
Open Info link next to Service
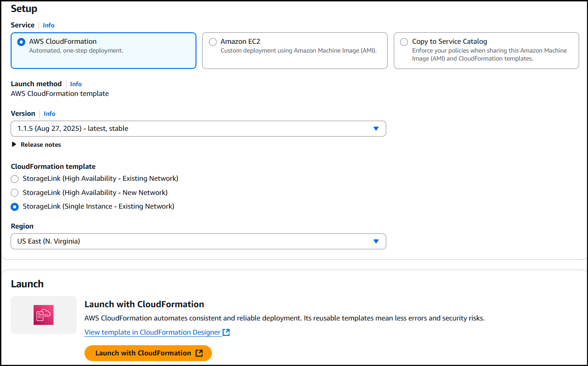tap(49, 25)
